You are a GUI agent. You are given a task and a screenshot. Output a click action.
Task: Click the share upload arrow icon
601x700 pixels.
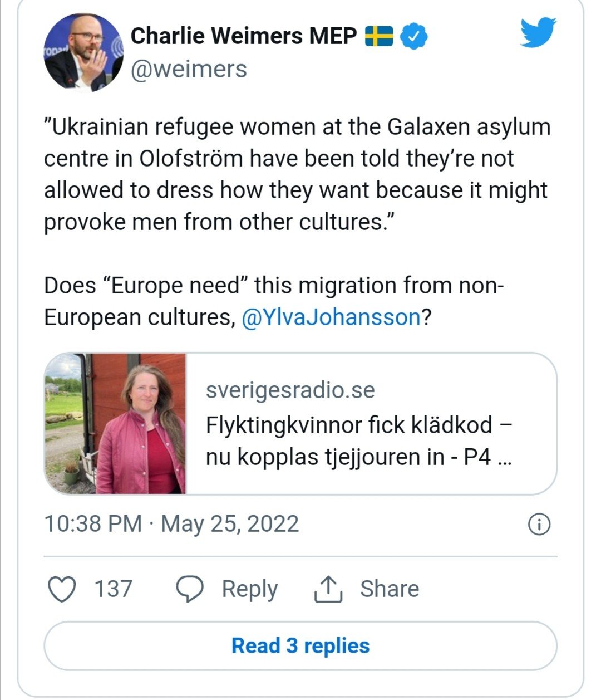tap(328, 589)
